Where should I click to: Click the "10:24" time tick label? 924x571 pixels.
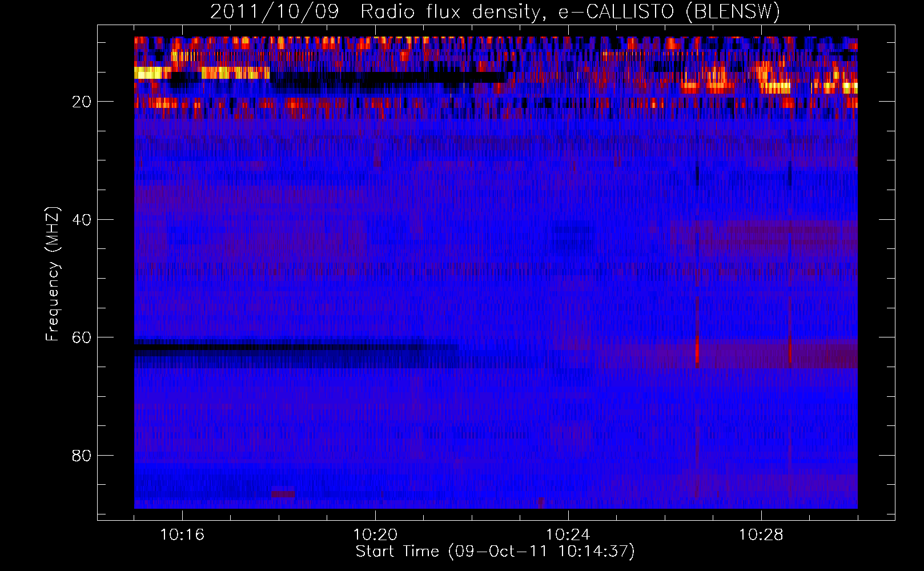pyautogui.click(x=568, y=535)
